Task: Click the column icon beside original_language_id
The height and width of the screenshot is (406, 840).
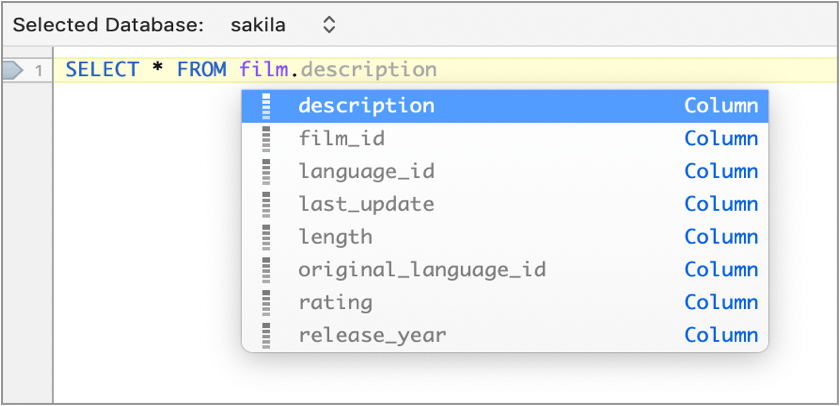Action: click(x=266, y=269)
